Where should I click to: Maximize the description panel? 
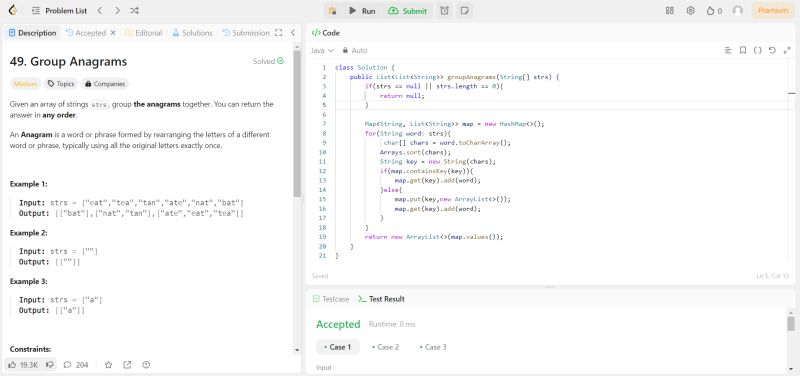point(279,33)
